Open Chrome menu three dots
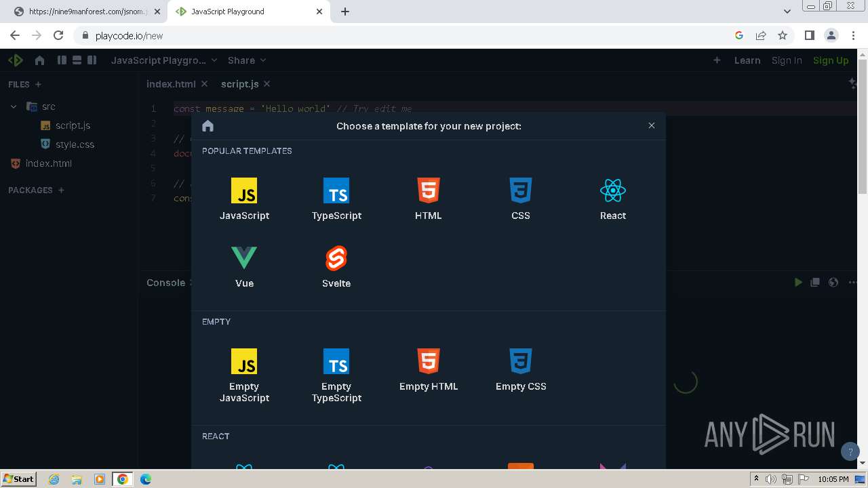 click(x=853, y=35)
